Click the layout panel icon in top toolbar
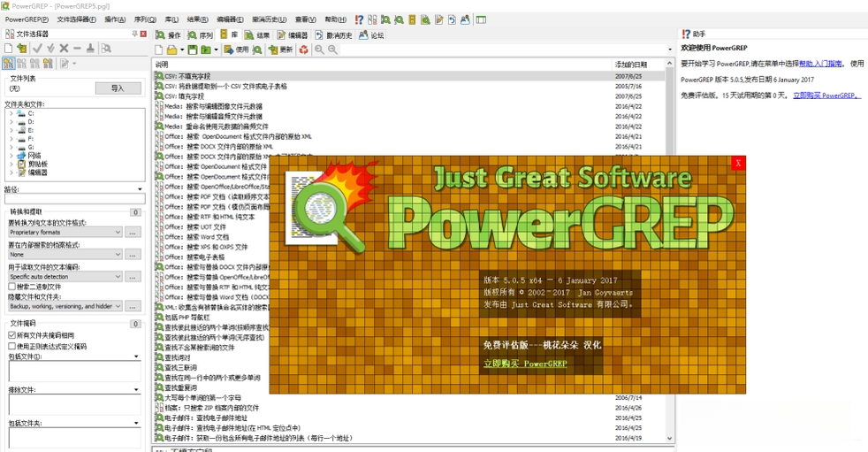 click(x=481, y=20)
